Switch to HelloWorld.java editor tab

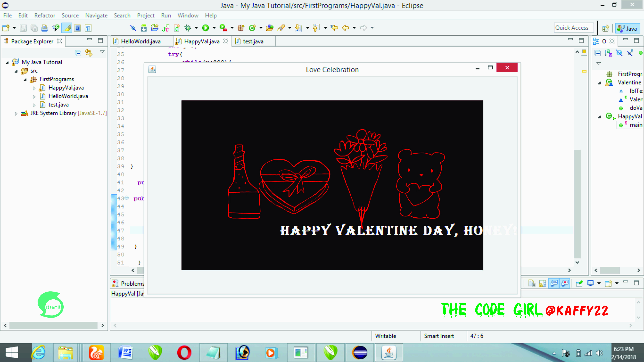coord(141,42)
